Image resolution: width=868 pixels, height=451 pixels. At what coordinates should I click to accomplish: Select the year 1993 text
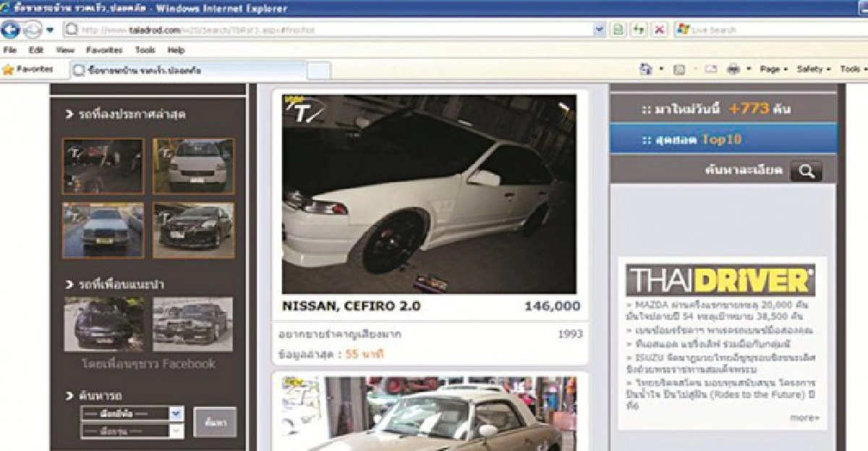pyautogui.click(x=570, y=334)
